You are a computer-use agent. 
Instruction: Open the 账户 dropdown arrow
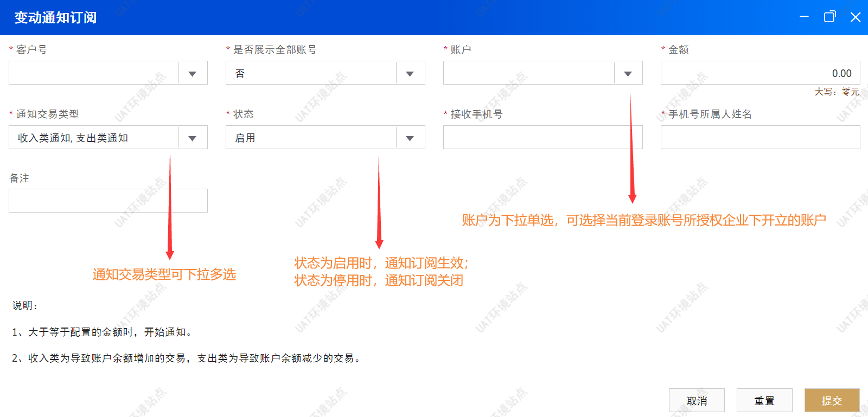628,73
